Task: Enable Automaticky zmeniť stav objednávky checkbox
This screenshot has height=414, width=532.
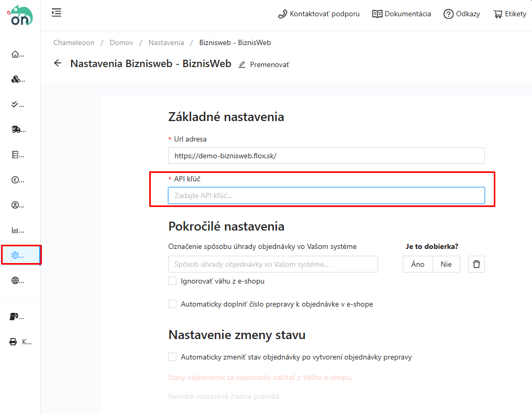Action: 172,357
